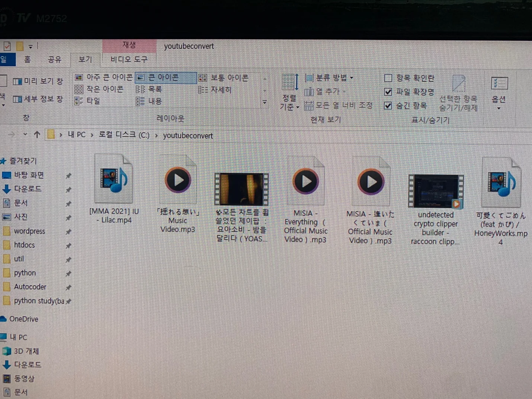Image resolution: width=532 pixels, height=399 pixels.
Task: Click 로컬 디스크 (C:) breadcrumb
Action: click(x=124, y=135)
